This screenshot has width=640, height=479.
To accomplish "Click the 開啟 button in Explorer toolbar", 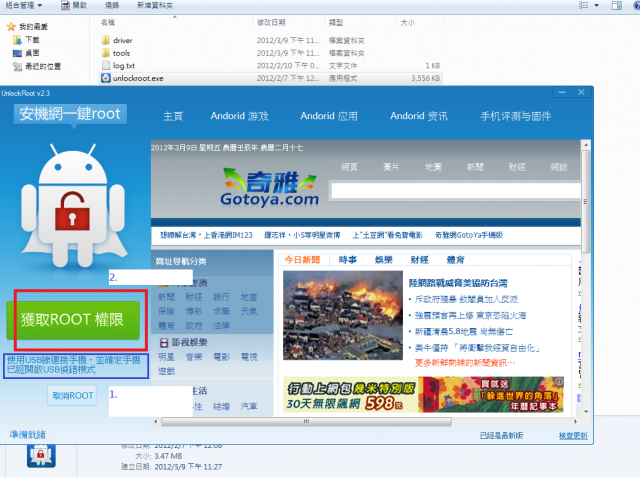I will tap(74, 6).
